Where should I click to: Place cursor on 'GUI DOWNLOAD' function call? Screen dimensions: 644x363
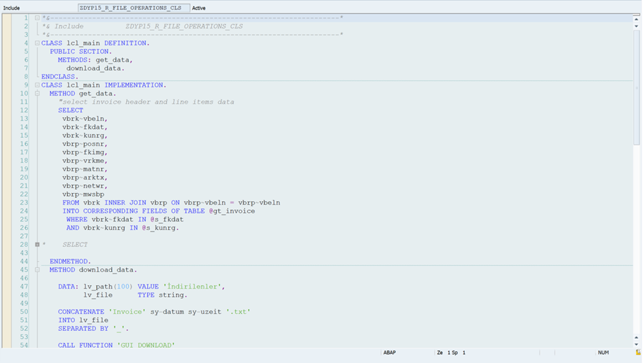tap(146, 345)
